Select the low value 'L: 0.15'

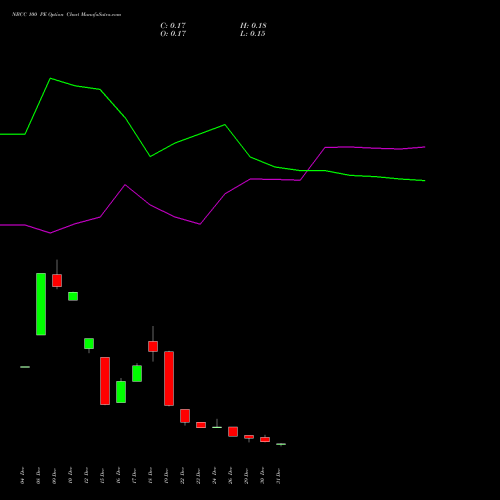tap(253, 34)
